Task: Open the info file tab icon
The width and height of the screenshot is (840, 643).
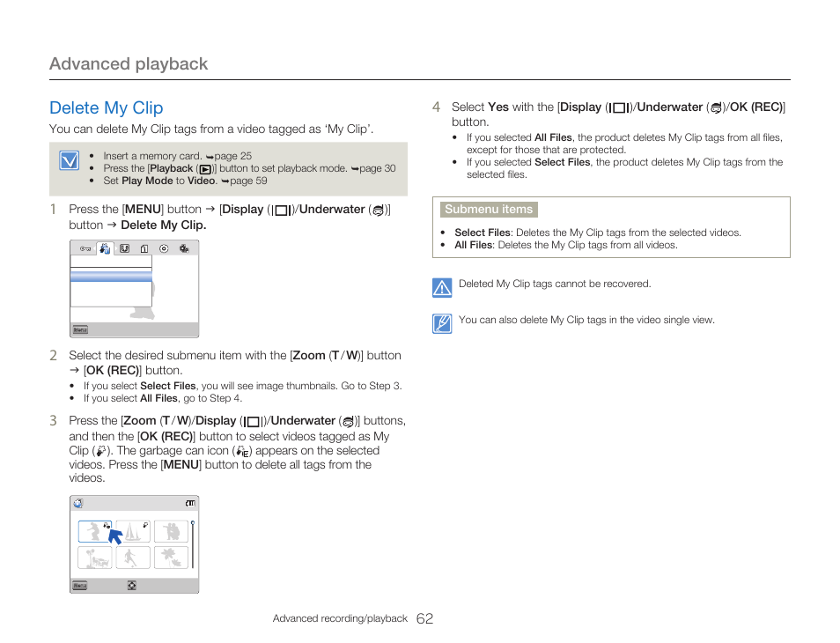Action: tap(144, 248)
